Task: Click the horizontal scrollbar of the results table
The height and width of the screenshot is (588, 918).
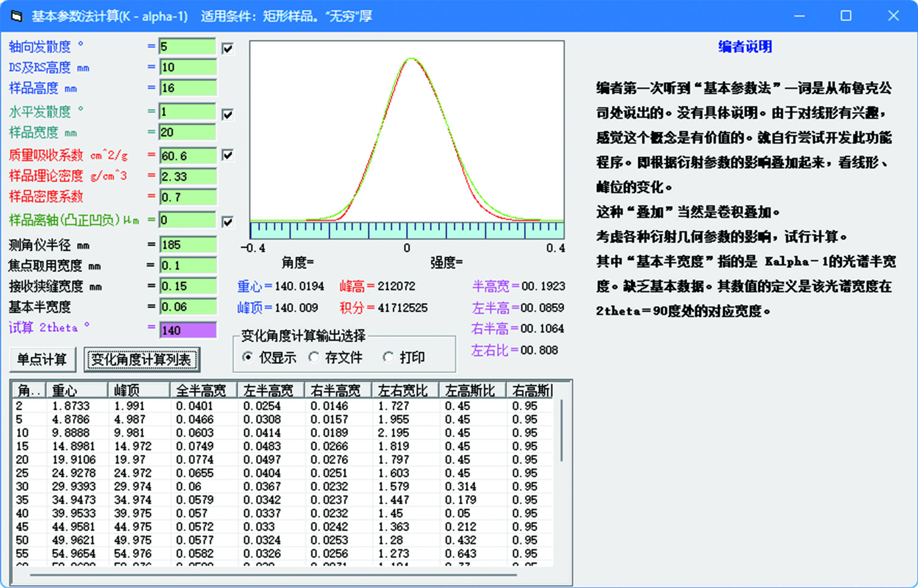Action: (x=274, y=575)
